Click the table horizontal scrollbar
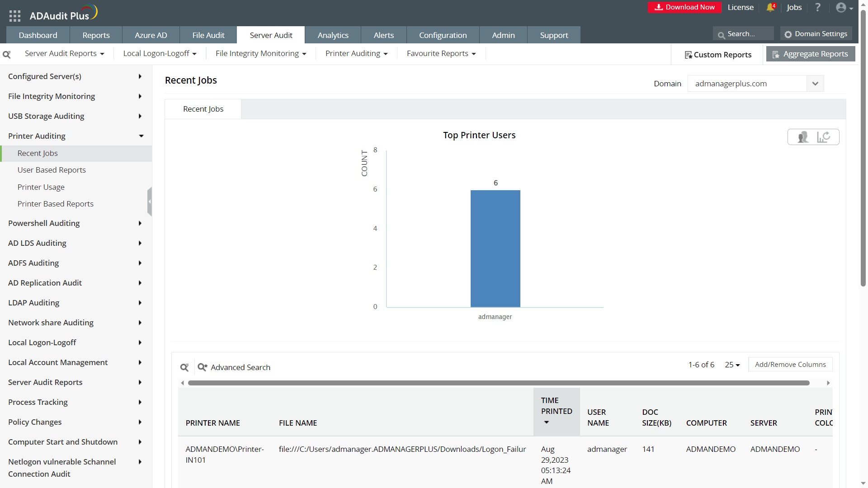 pos(498,383)
